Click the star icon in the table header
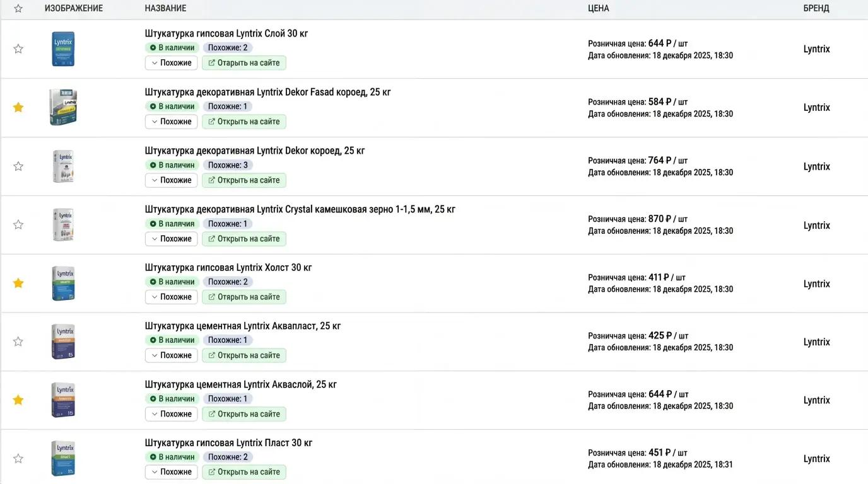This screenshot has height=484, width=868. 18,8
